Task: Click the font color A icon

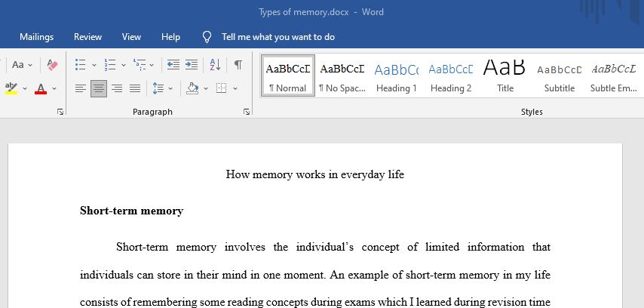Action: click(41, 88)
